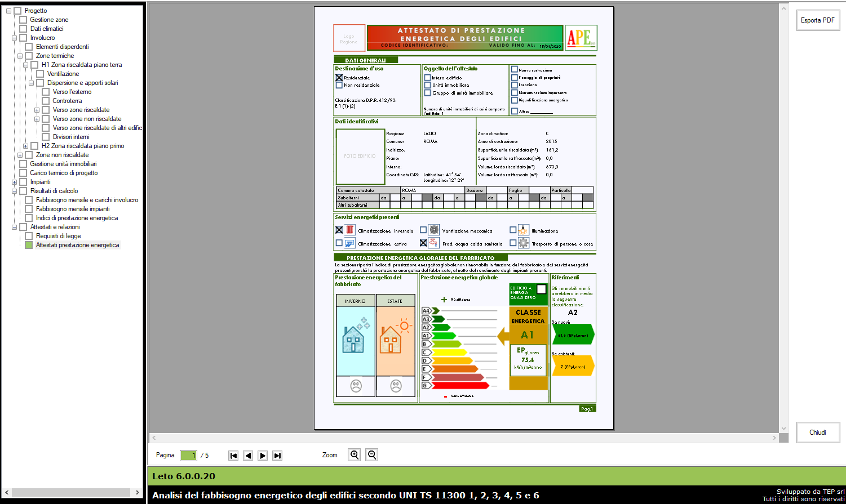Toggle the checkbox next to Dati climatici
846x504 pixels.
(x=23, y=29)
